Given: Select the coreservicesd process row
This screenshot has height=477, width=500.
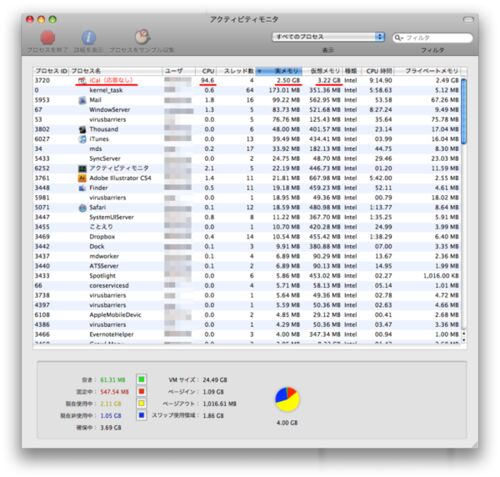Looking at the screenshot, I should coord(247,286).
